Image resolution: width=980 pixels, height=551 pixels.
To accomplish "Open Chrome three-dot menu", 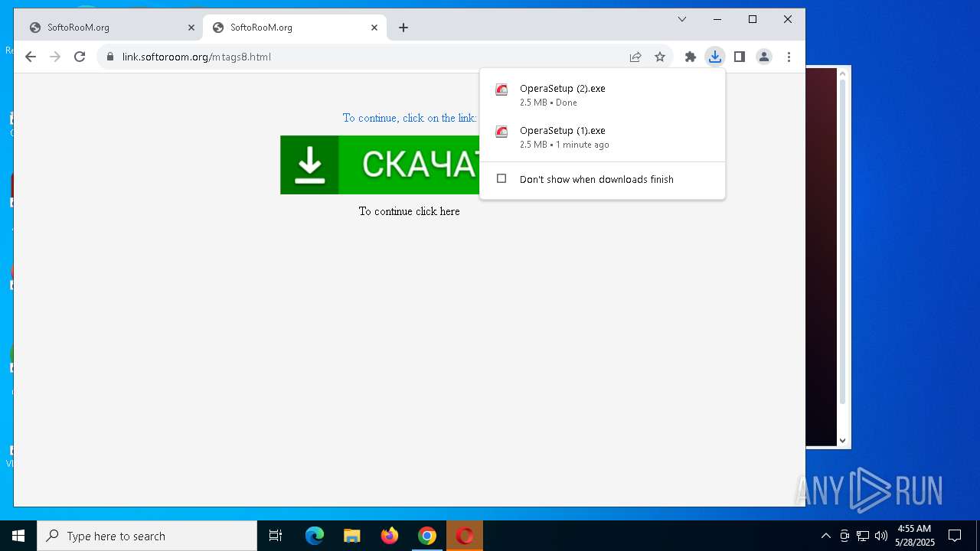I will (789, 57).
